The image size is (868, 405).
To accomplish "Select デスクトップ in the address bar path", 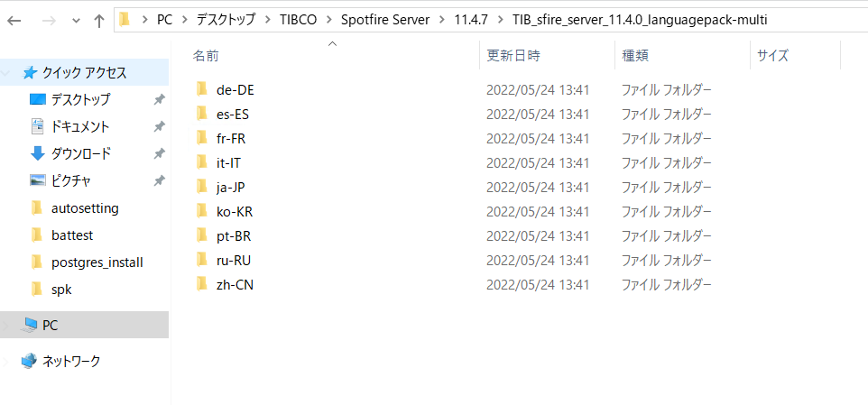I will (x=227, y=20).
